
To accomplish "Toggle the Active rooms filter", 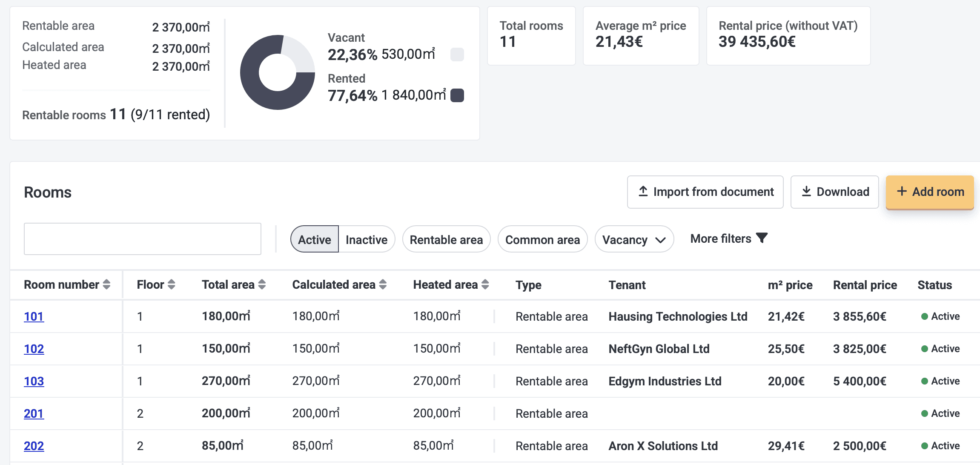I will click(314, 239).
